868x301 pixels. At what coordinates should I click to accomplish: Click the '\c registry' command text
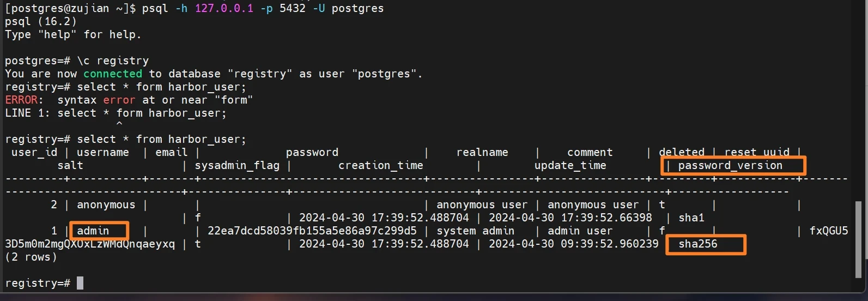[113, 61]
